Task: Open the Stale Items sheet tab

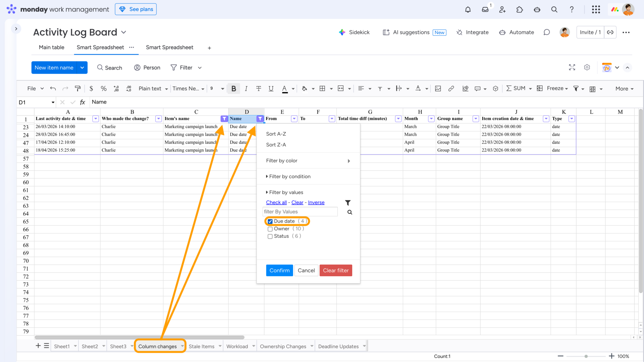Action: (x=202, y=346)
